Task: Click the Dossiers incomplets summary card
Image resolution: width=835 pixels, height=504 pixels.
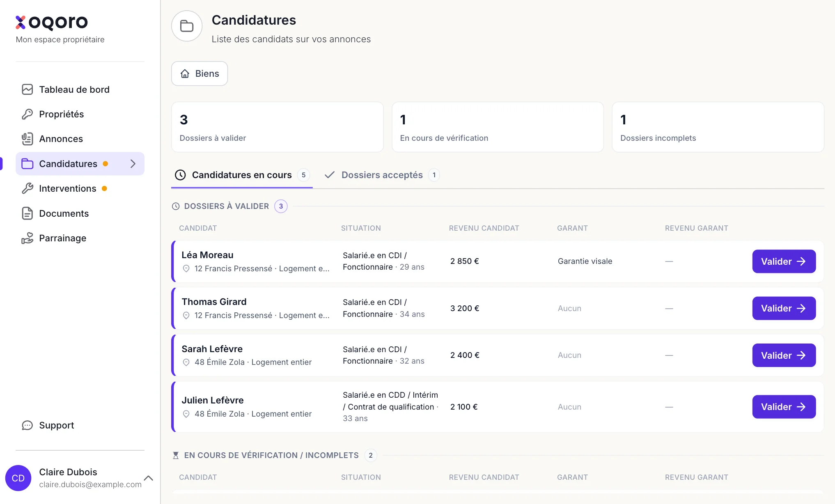Action: 718,127
